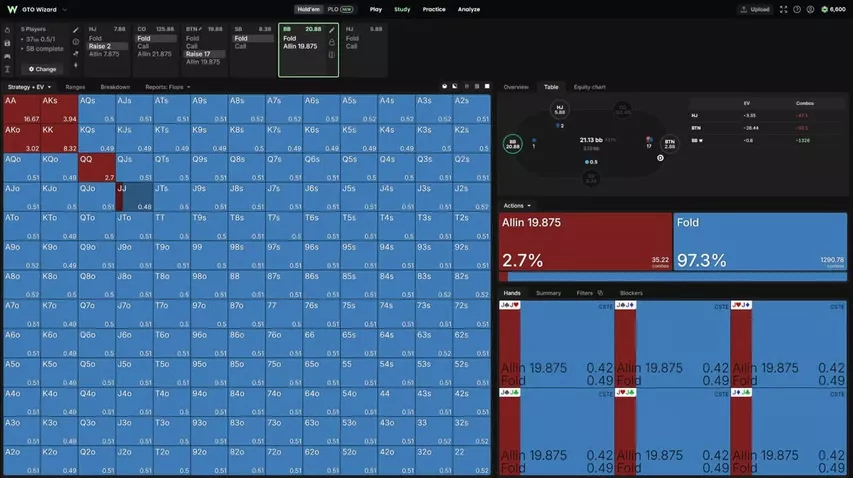Image resolution: width=853 pixels, height=478 pixels.
Task: Click the pencil edit icon in BB card
Action: click(332, 30)
